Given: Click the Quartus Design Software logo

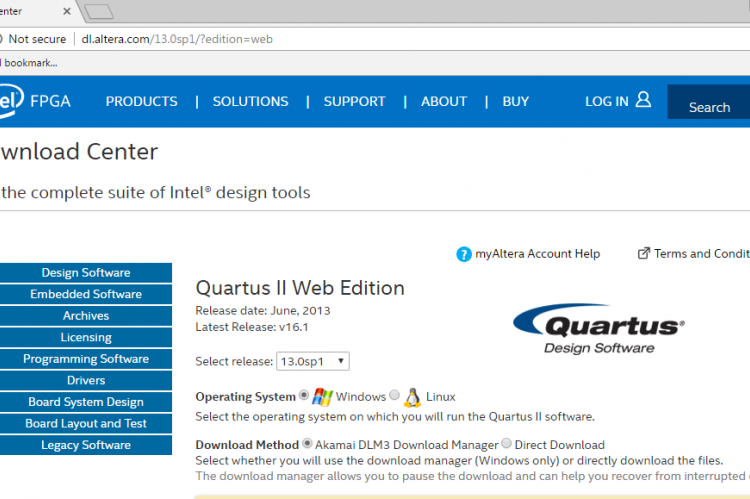Looking at the screenshot, I should point(599,329).
